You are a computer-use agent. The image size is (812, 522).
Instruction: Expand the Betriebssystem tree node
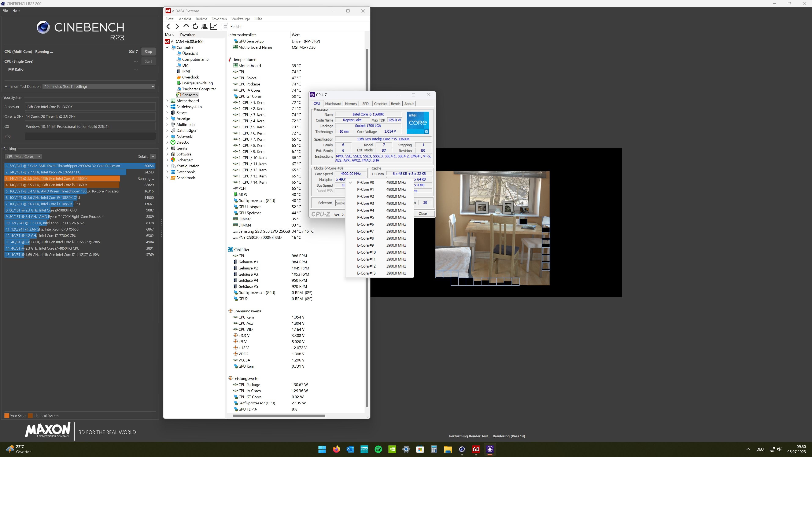(167, 107)
